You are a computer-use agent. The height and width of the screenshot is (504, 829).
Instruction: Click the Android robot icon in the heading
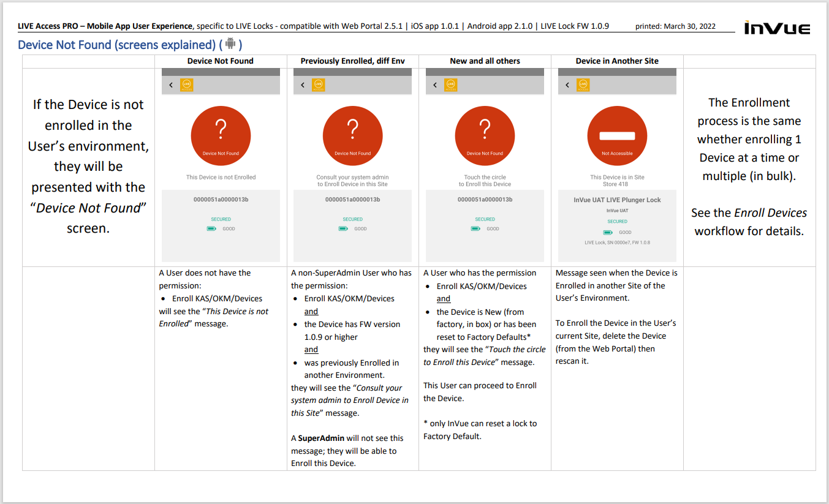[x=230, y=43]
